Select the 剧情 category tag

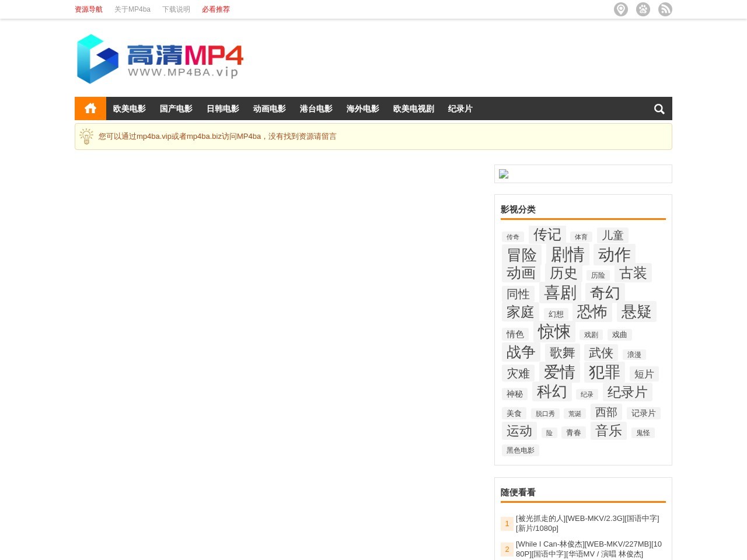(568, 254)
